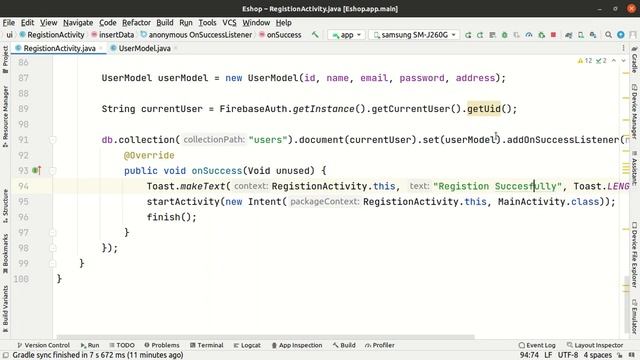640x360 pixels.
Task: Close the UserModel.java tab
Action: [x=176, y=48]
